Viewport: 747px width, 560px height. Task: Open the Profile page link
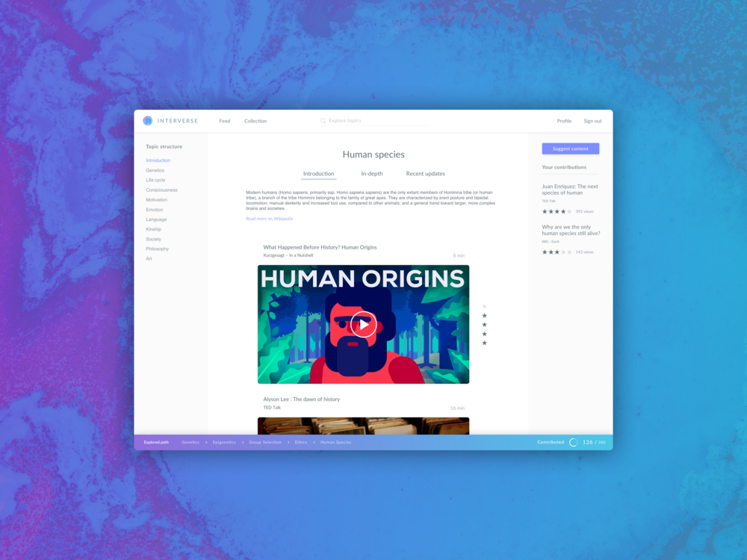point(564,121)
